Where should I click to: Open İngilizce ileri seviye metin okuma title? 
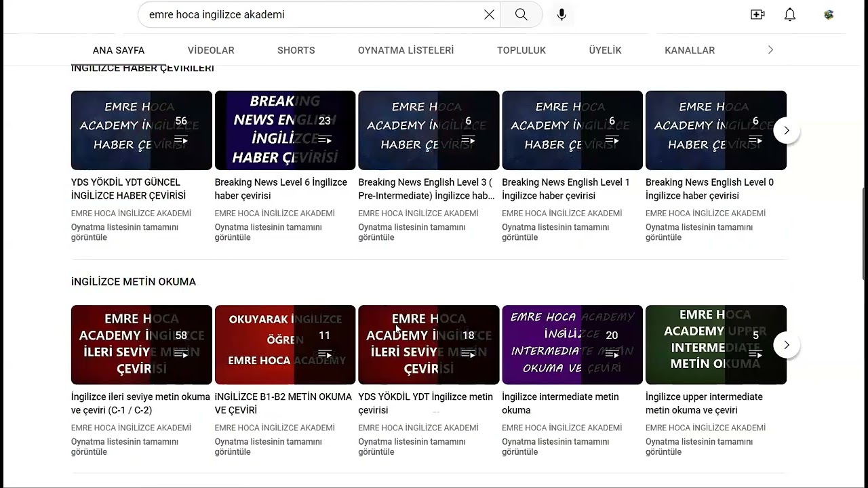pos(140,403)
